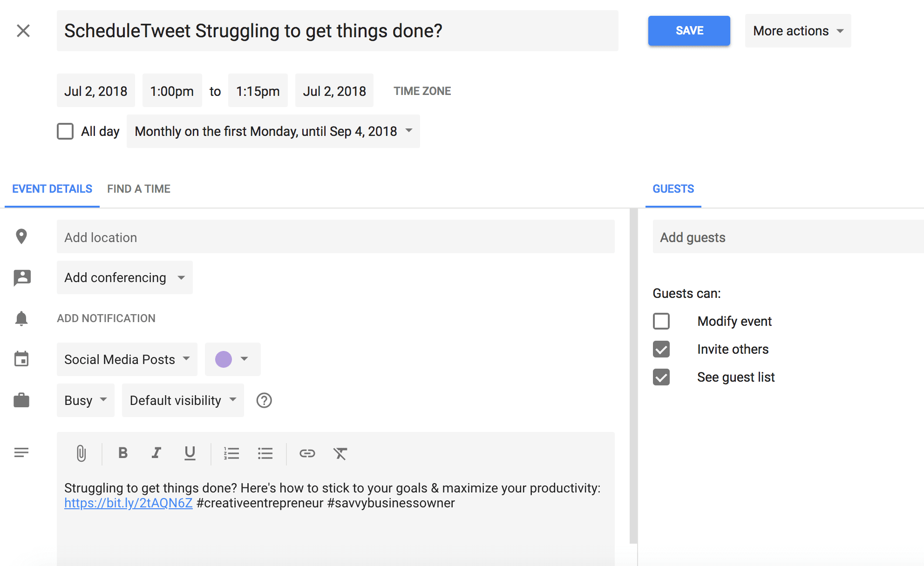The width and height of the screenshot is (924, 566).
Task: Open the Time Zone settings
Action: tap(422, 91)
